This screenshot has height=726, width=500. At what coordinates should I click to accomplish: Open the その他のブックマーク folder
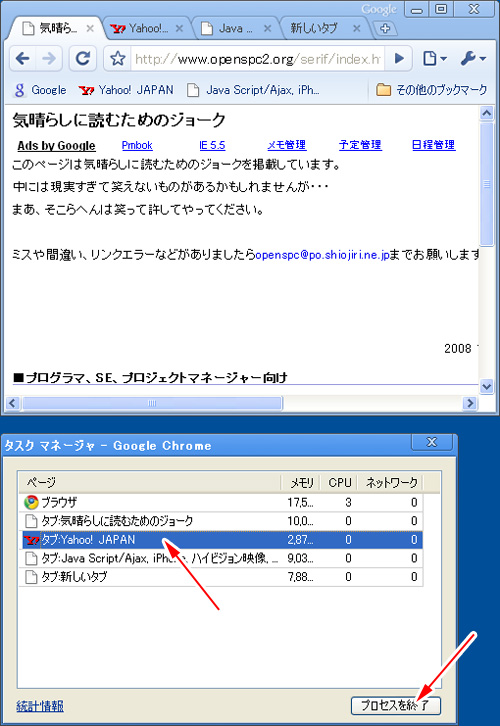[x=431, y=89]
